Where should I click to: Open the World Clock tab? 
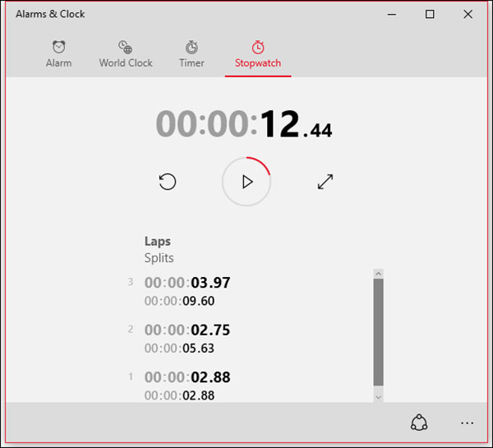pyautogui.click(x=126, y=63)
